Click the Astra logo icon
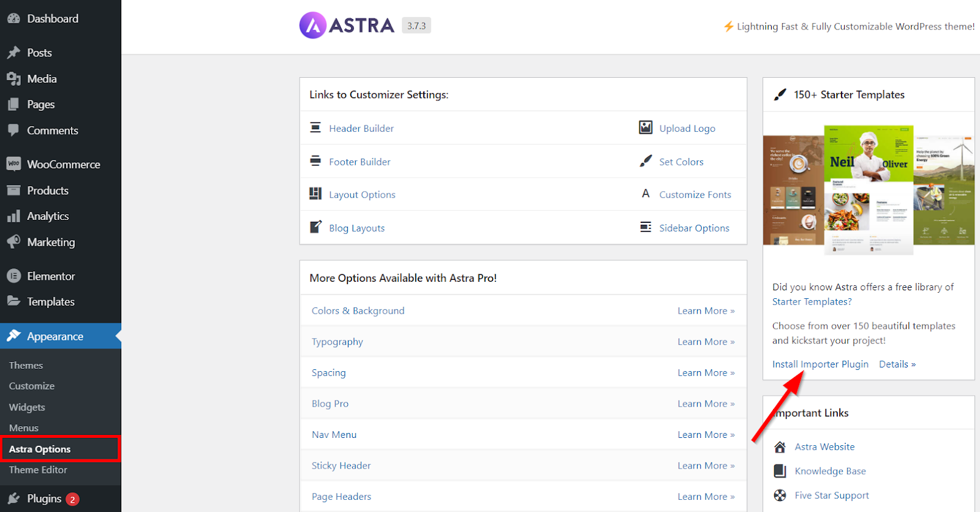This screenshot has height=512, width=980. (313, 26)
